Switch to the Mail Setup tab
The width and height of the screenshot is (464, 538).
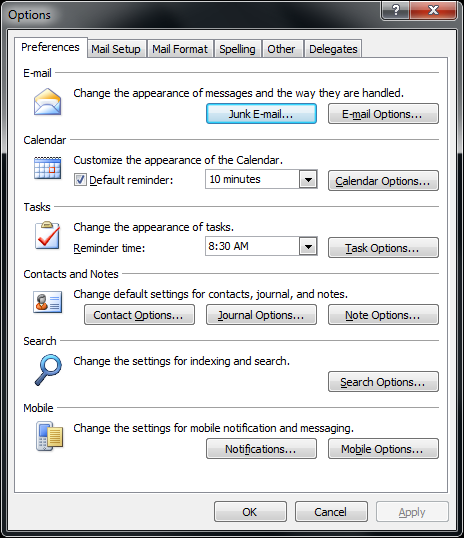pyautogui.click(x=116, y=49)
